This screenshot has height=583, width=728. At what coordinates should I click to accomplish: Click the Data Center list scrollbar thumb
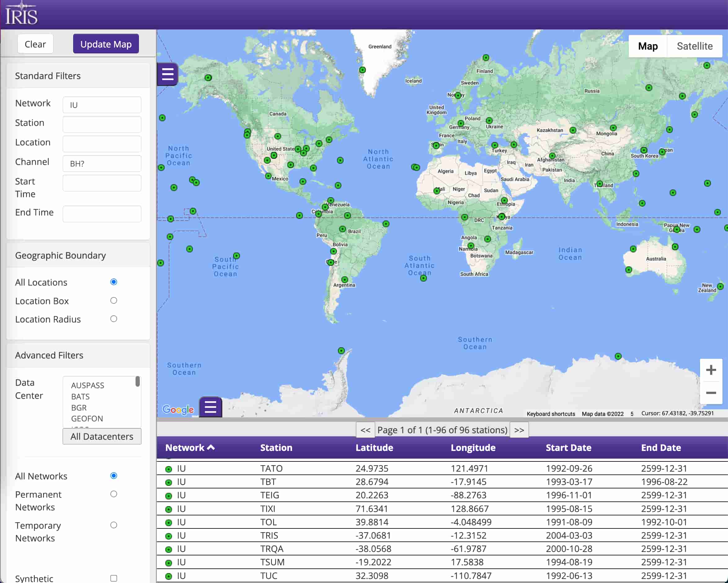(137, 381)
